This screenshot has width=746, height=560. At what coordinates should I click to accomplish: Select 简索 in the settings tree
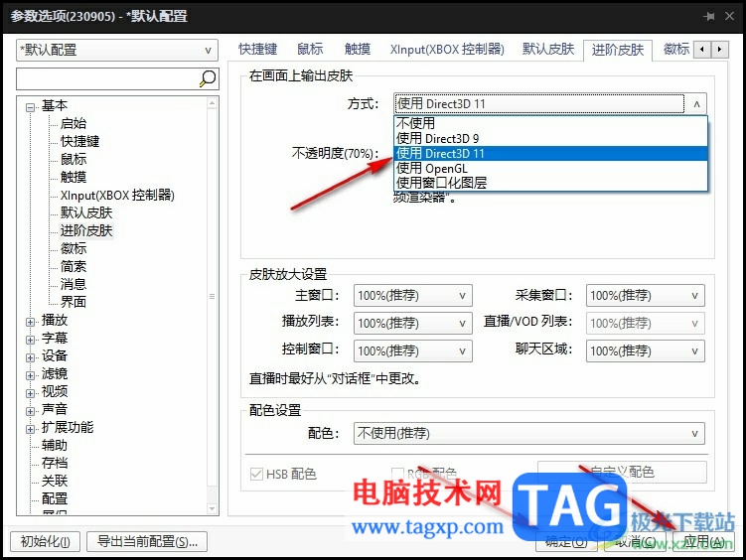click(74, 266)
